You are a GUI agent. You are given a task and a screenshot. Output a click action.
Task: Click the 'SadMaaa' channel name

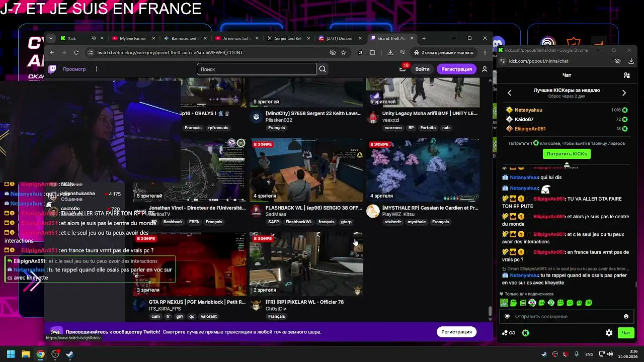(x=276, y=214)
